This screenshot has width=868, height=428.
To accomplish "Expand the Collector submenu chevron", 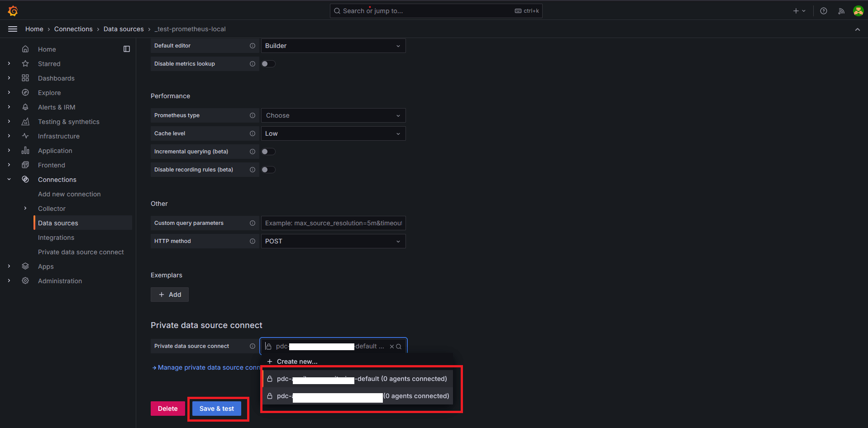I will [25, 208].
